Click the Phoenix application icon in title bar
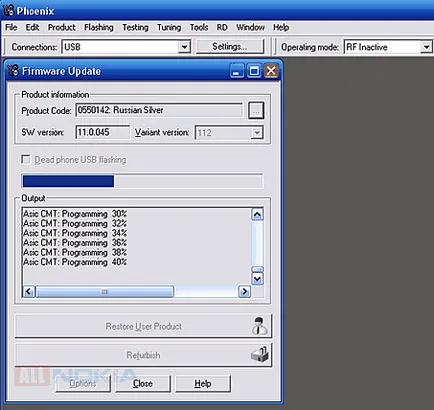434x410 pixels. (x=9, y=10)
